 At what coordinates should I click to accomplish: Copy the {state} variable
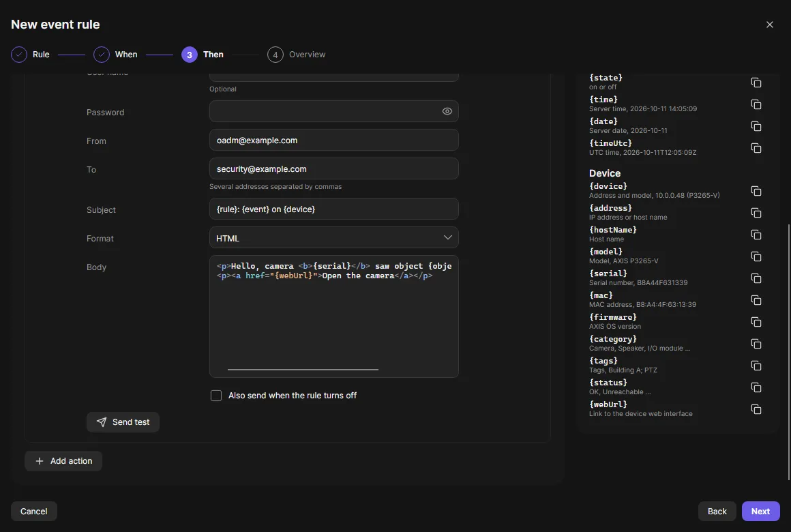pyautogui.click(x=756, y=83)
